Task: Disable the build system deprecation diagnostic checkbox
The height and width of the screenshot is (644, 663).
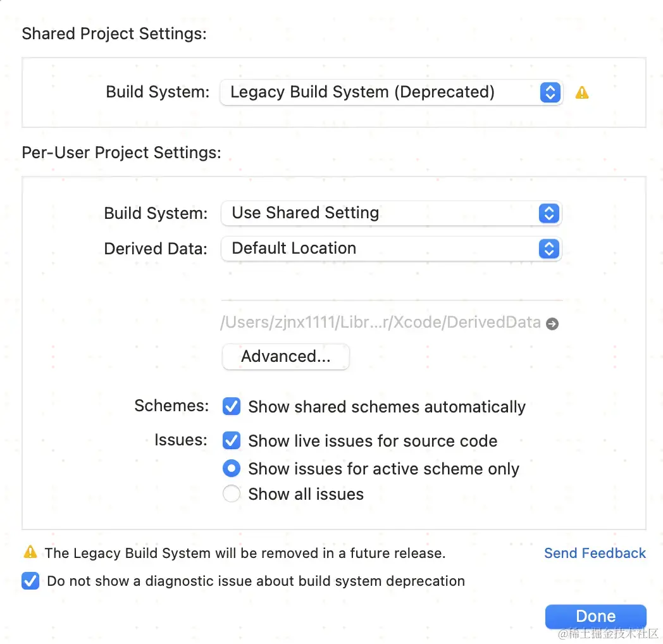Action: (x=30, y=581)
